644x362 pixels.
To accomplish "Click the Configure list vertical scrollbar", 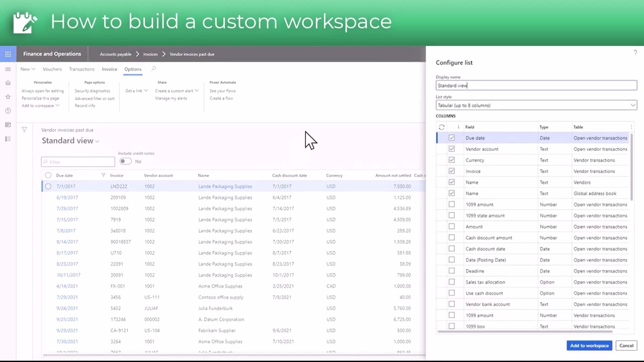I will (631, 166).
